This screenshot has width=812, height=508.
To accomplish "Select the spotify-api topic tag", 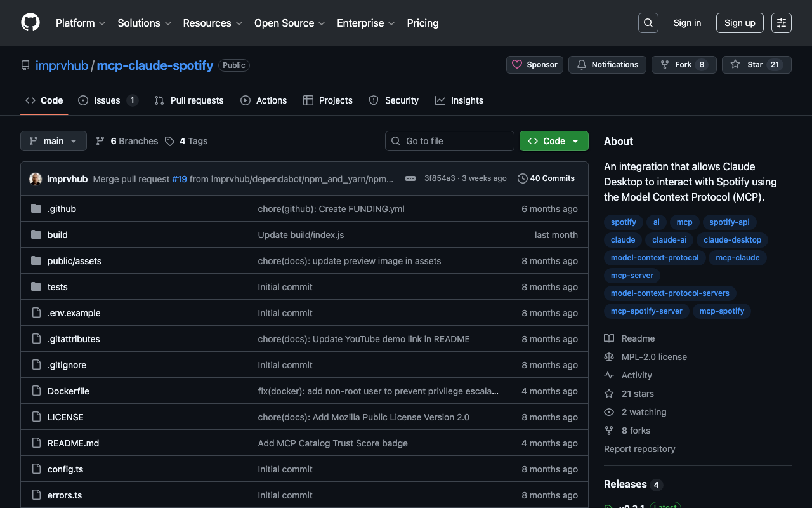I will coord(729,222).
